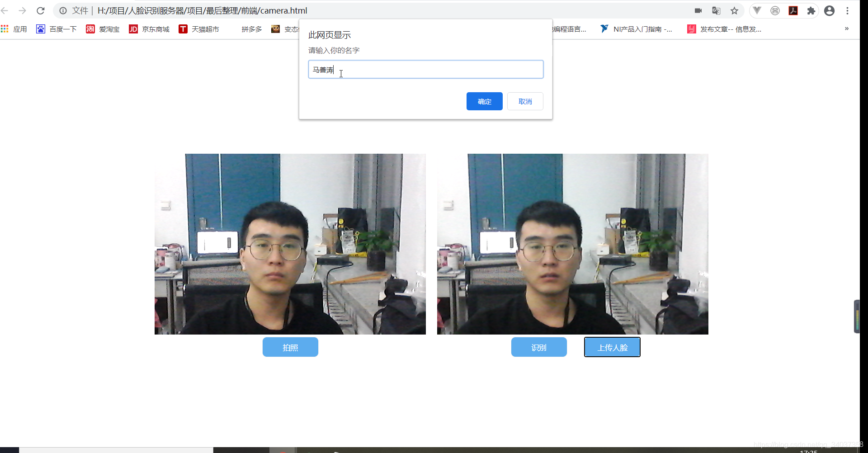Reload the camera.html page

coord(41,10)
